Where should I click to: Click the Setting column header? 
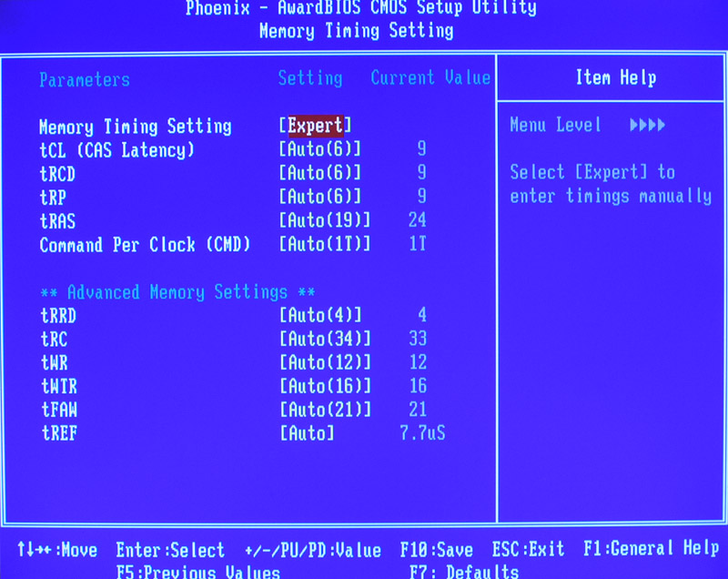click(310, 78)
